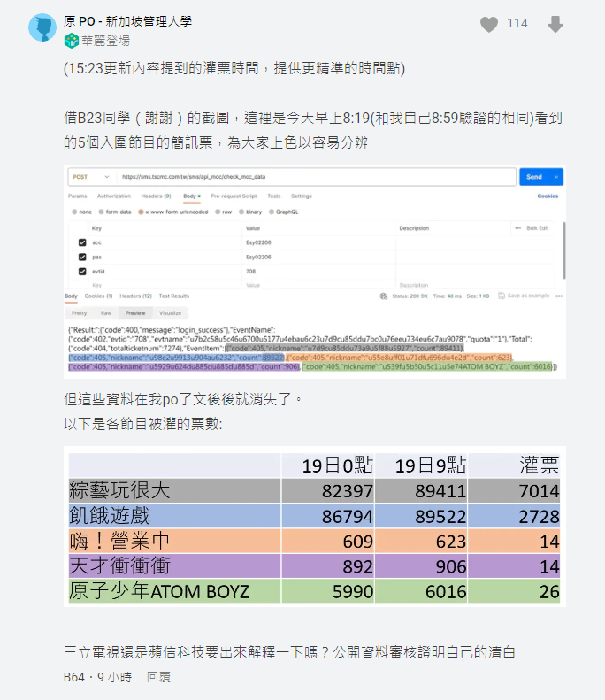Open the POST method dropdown

91,177
